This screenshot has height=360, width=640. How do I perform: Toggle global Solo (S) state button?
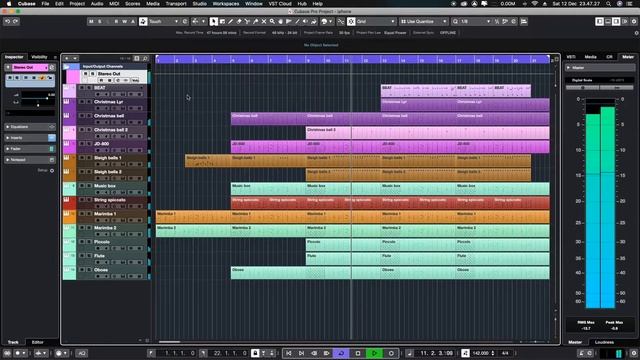click(100, 21)
